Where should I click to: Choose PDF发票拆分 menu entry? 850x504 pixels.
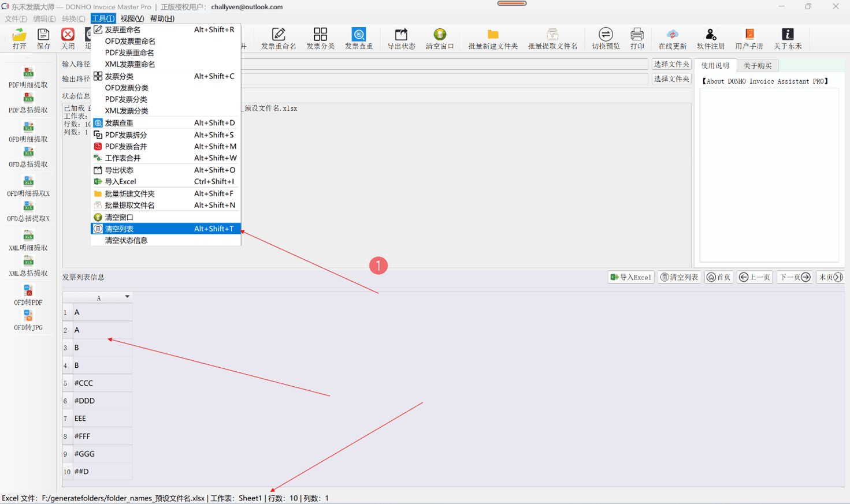coord(166,135)
